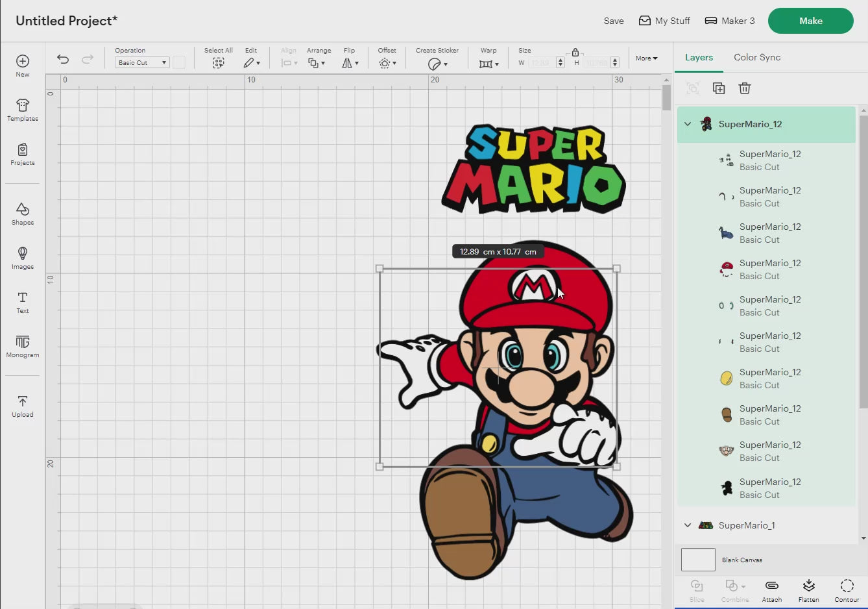Click the Redo arrow
The image size is (868, 609).
tap(88, 59)
